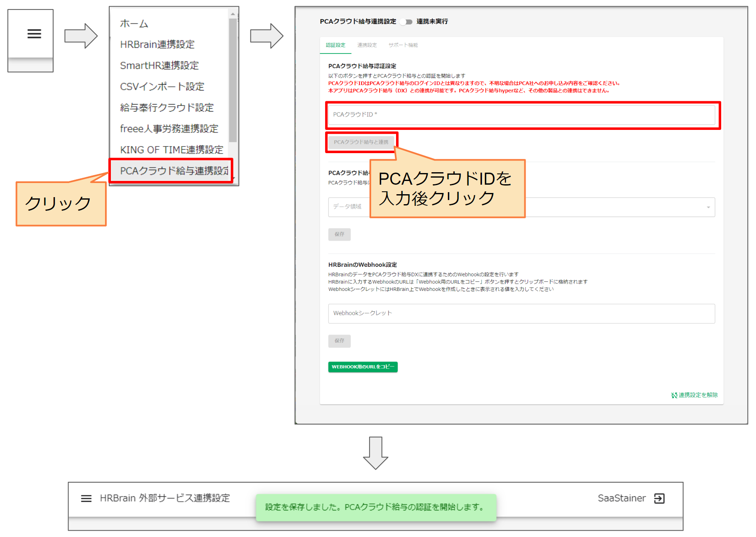Open SmartHR連携設定 menu item
This screenshot has width=756, height=537.
pos(159,66)
